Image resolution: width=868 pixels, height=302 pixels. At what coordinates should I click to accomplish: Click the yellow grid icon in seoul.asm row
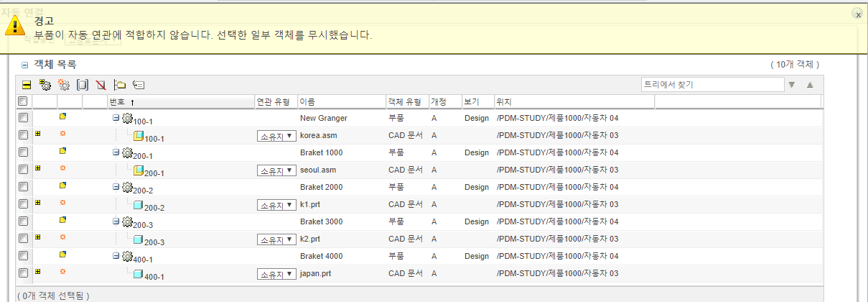[37, 168]
